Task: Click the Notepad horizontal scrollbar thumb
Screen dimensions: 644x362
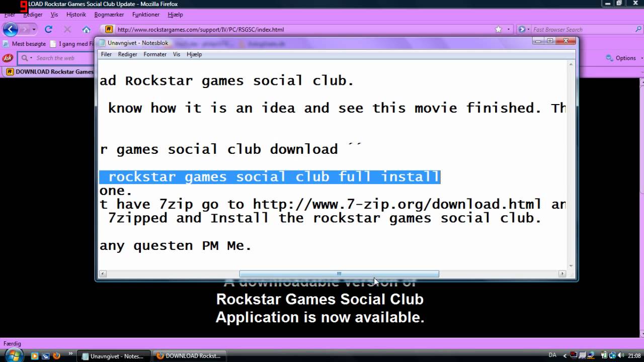Action: point(339,274)
